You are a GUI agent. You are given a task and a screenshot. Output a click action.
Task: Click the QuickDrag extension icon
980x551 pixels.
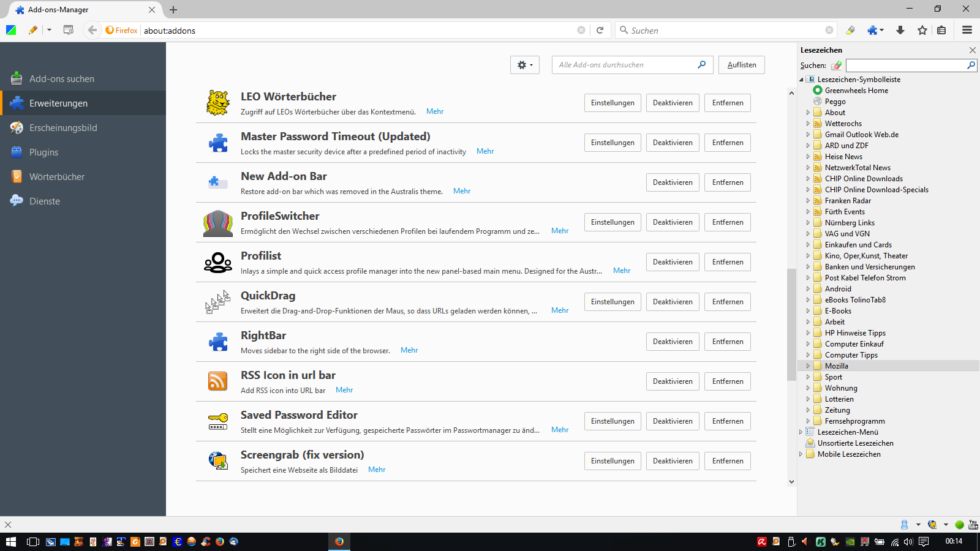pyautogui.click(x=218, y=302)
